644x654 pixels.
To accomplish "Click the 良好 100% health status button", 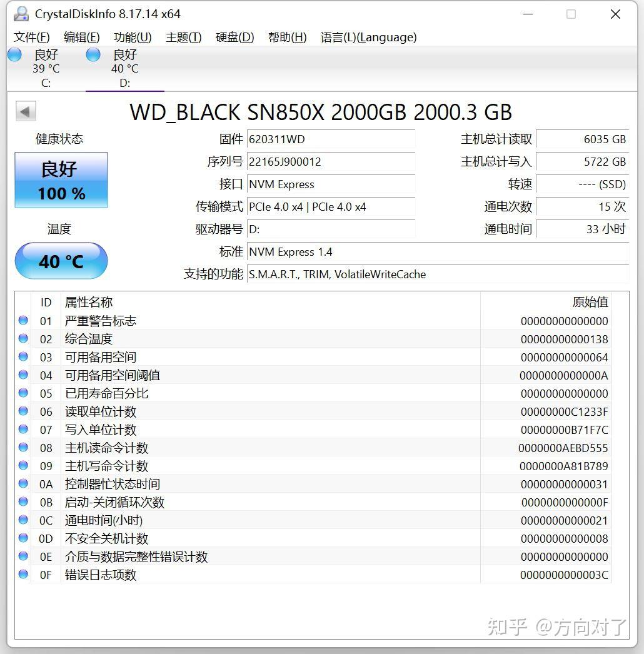I will click(61, 180).
